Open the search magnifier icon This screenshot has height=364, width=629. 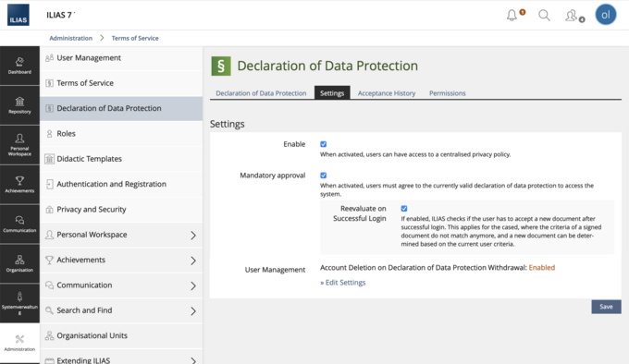pos(544,15)
